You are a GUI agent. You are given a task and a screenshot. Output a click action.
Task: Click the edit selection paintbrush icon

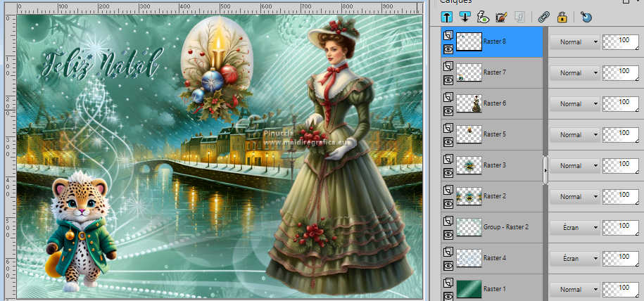[501, 17]
